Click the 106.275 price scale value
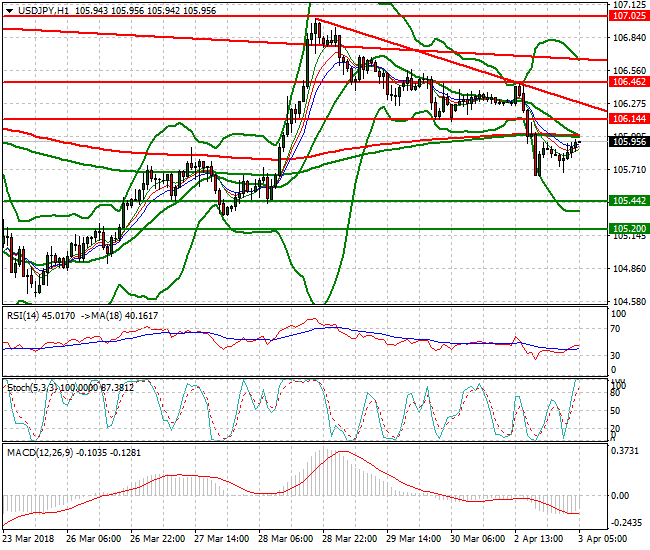 pyautogui.click(x=629, y=104)
